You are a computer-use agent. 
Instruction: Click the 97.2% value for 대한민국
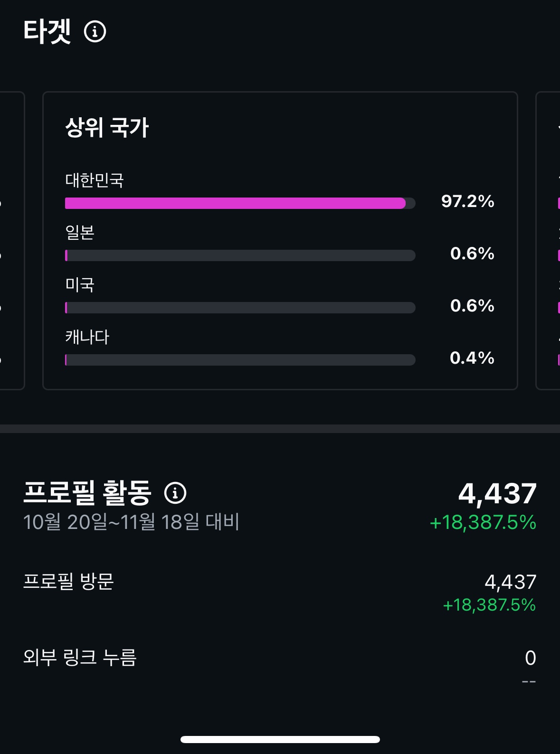tap(467, 201)
